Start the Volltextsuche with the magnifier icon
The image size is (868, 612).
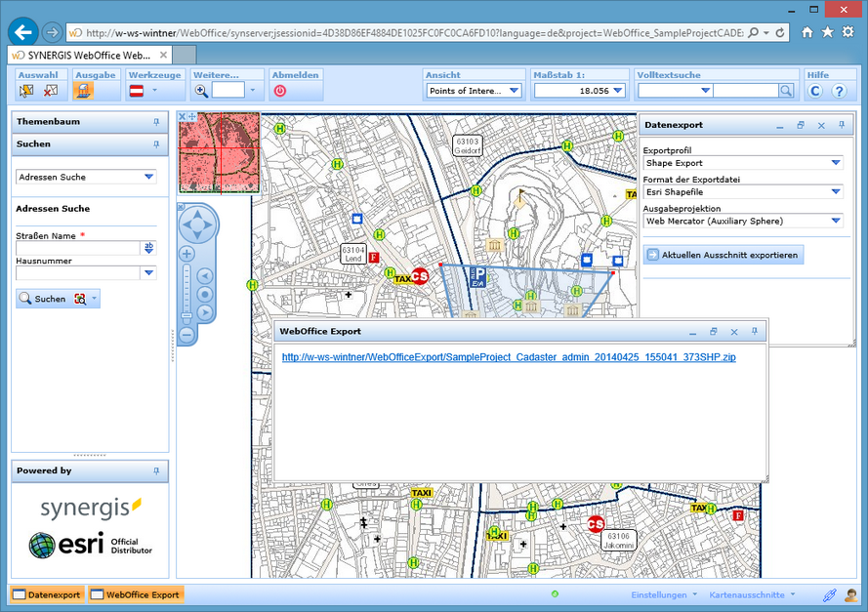pos(785,90)
